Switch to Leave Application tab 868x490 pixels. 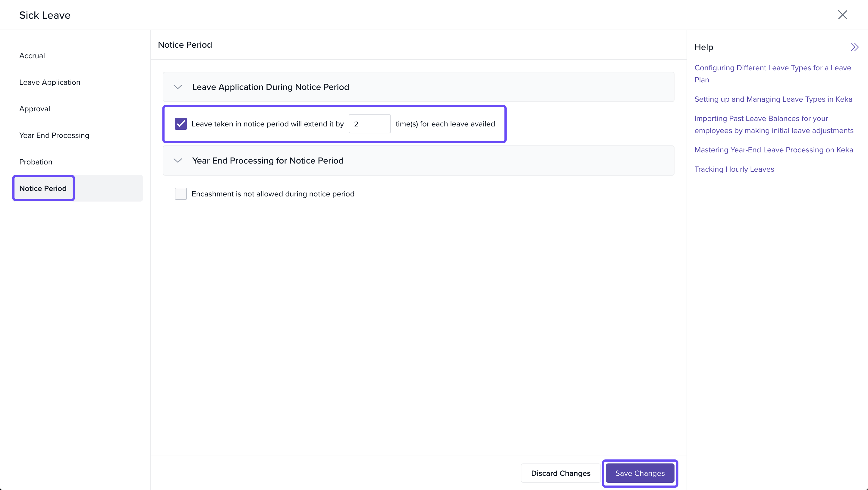[49, 82]
